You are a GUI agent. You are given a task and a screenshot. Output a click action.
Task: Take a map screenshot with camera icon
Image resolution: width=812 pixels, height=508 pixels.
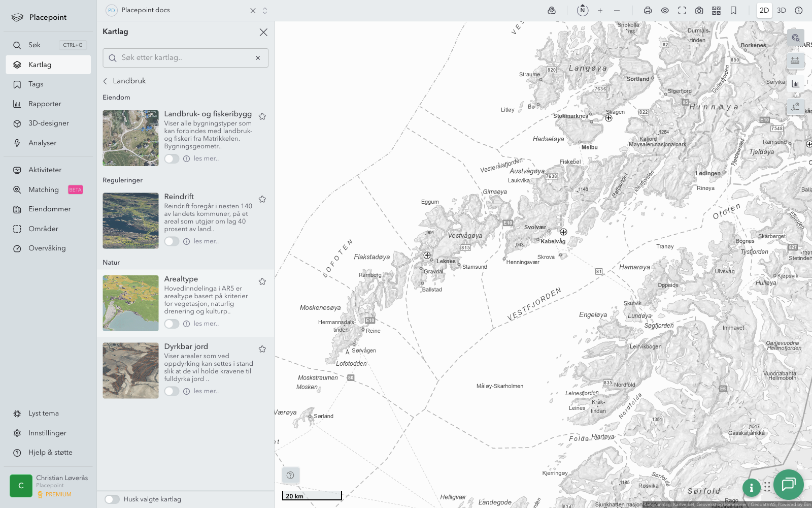[699, 11]
